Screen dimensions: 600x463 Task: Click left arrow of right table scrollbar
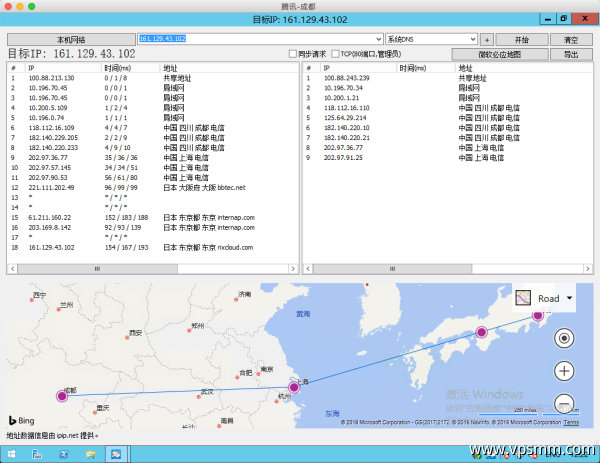(308, 269)
